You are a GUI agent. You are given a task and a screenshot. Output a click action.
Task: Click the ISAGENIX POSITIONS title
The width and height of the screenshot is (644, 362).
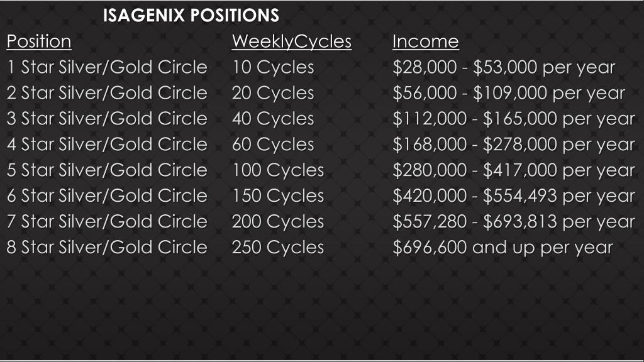click(191, 15)
